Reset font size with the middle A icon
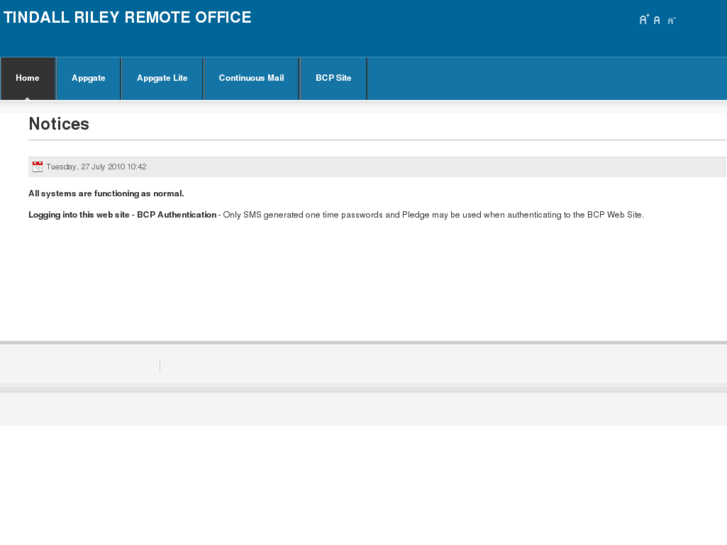Image resolution: width=727 pixels, height=545 pixels. tap(657, 20)
